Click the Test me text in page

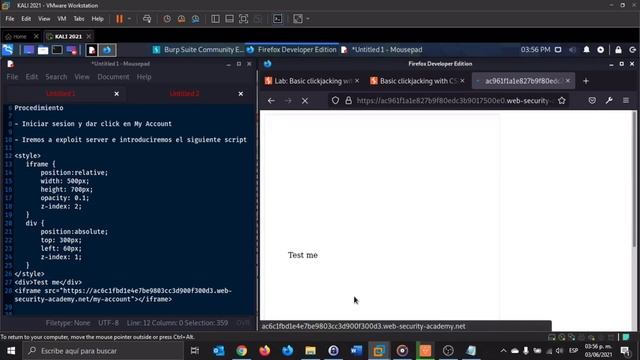coord(303,255)
